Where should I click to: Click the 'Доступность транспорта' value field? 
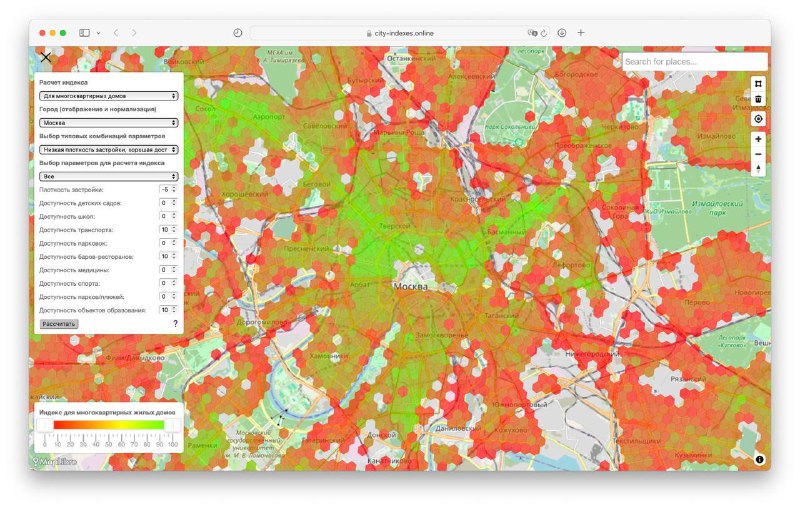coord(167,229)
